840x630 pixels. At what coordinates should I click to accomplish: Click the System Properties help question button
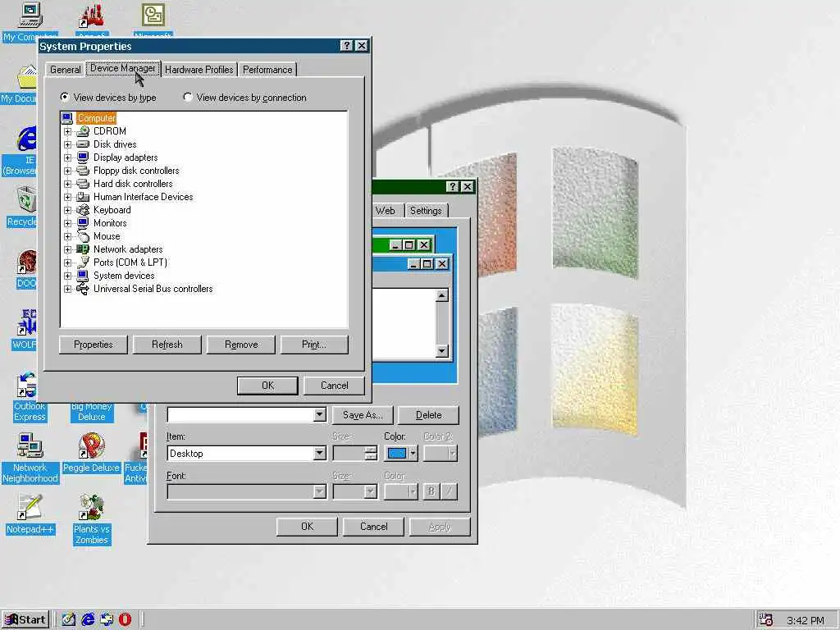347,46
